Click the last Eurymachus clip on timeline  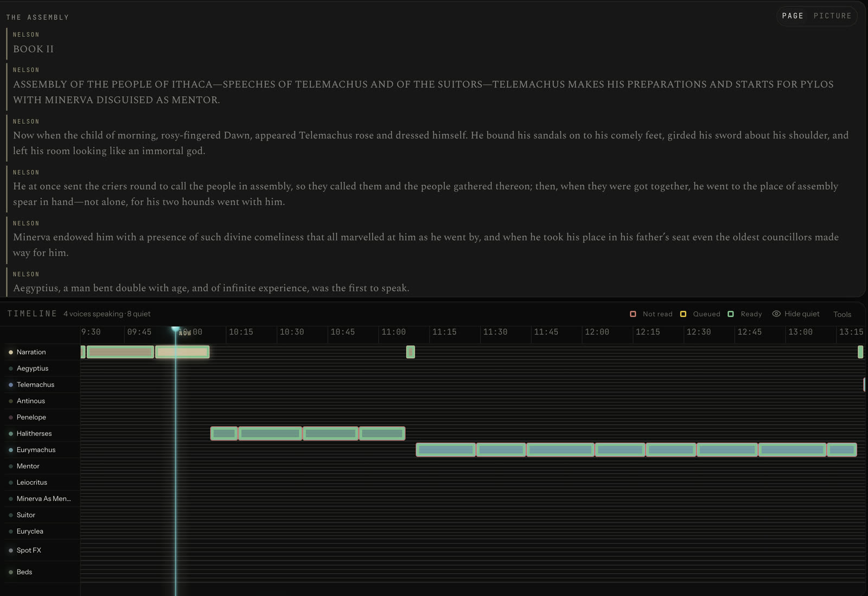tap(842, 449)
